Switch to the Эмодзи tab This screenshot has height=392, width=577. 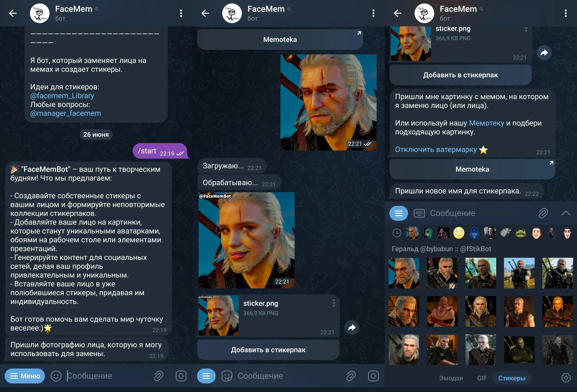[x=451, y=378]
